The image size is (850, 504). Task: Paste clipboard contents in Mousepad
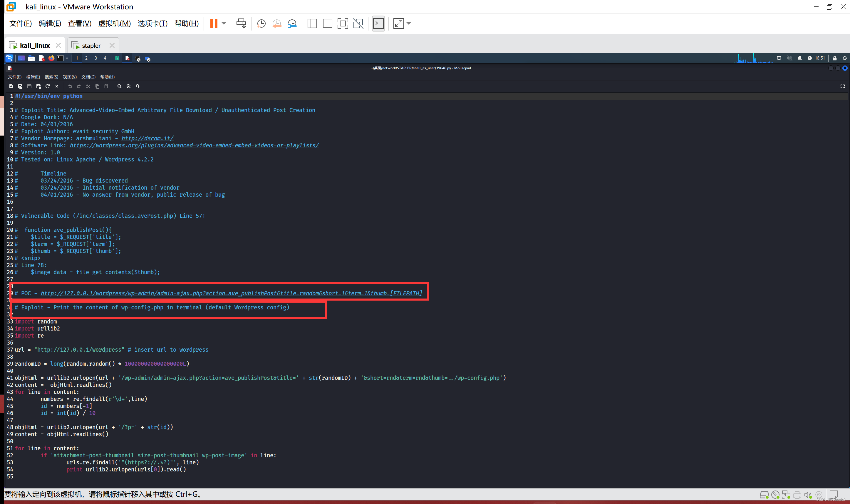(x=106, y=86)
